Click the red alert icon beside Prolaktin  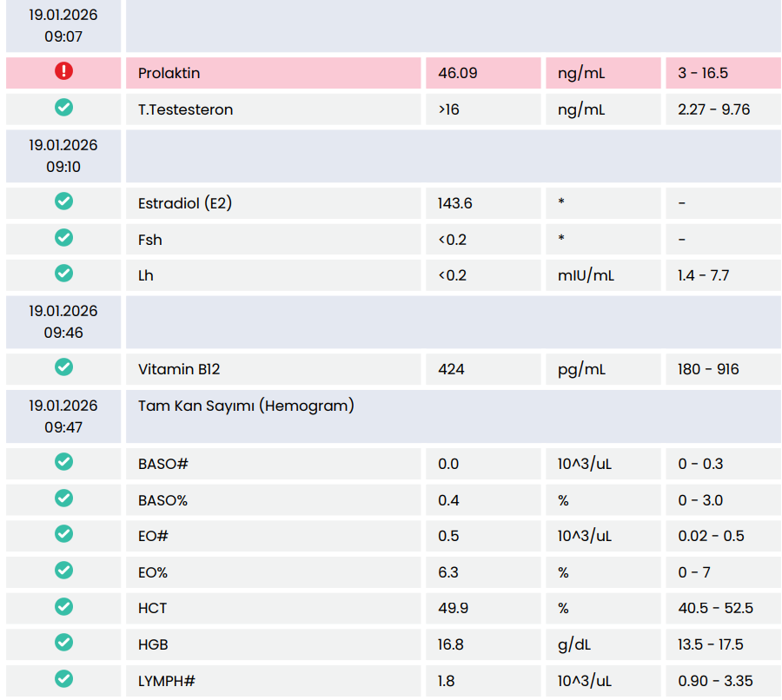[63, 71]
